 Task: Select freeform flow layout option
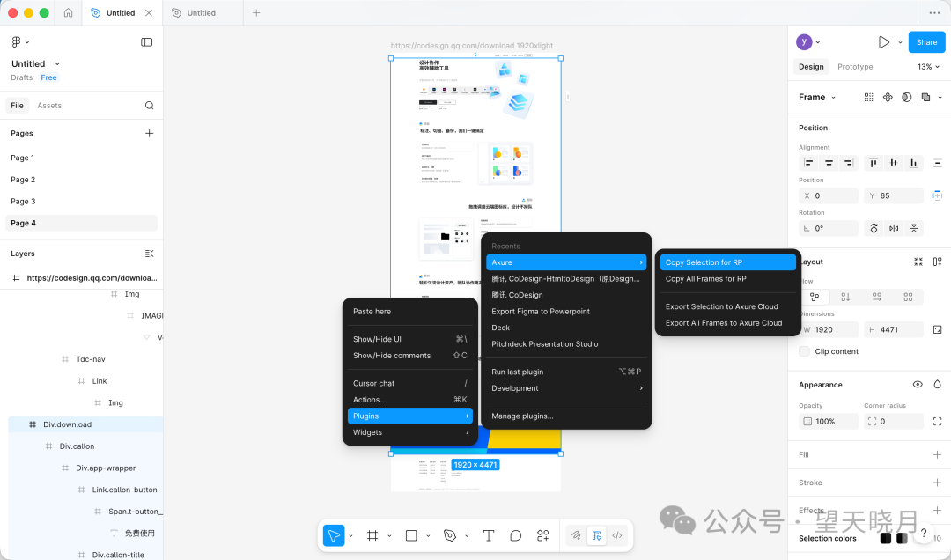(815, 297)
